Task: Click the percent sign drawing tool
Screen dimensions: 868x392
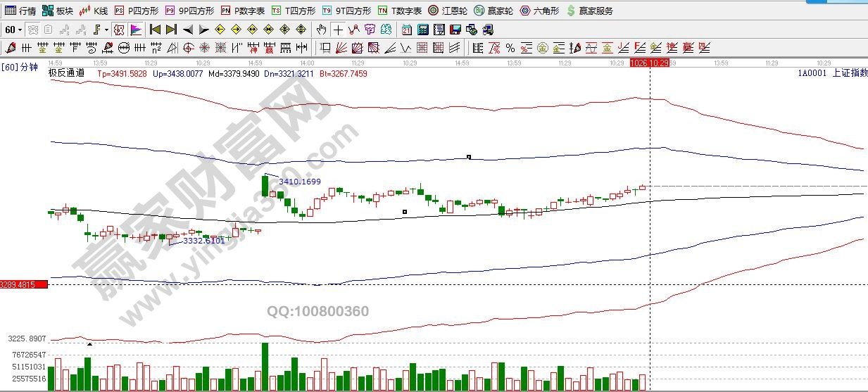Action: [x=510, y=48]
